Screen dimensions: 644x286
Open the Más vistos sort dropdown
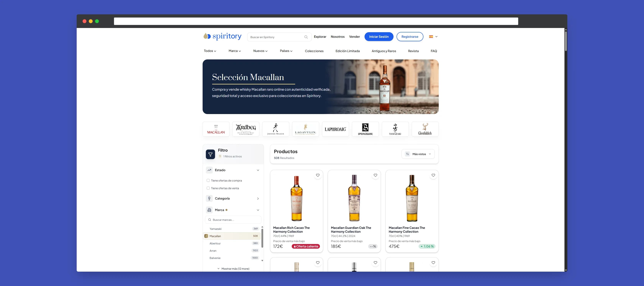[418, 154]
